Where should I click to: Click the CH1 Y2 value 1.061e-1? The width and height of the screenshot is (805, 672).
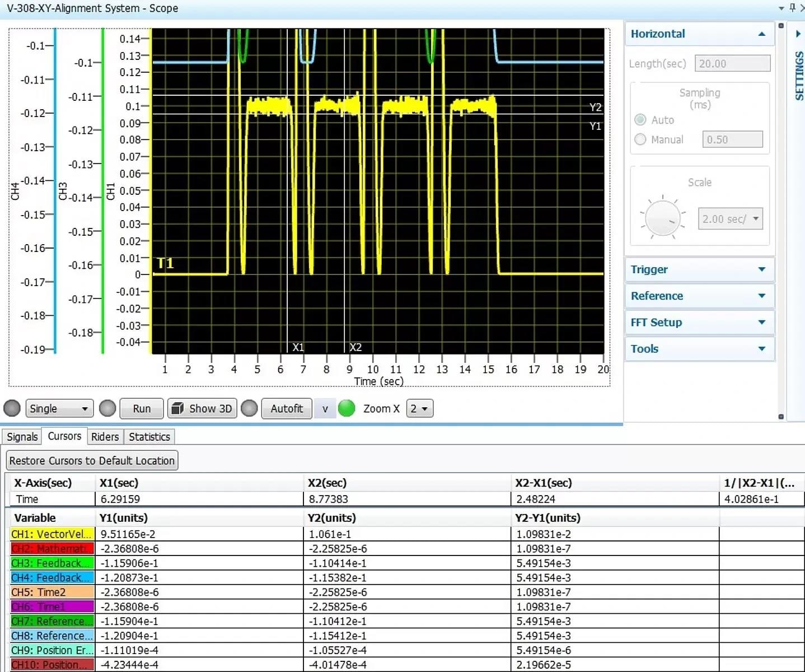click(330, 534)
